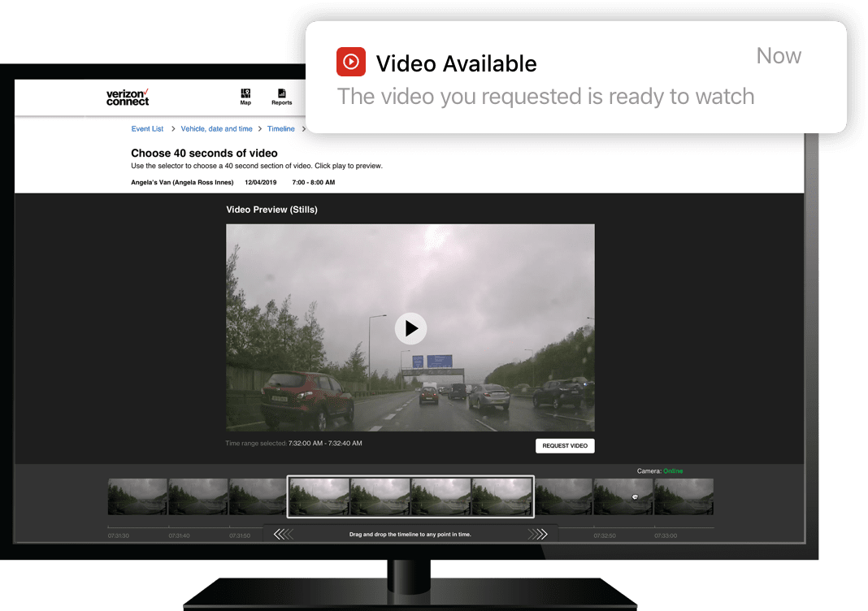868x611 pixels.
Task: Select the first still thumbnail at 07:31:30
Action: (137, 496)
